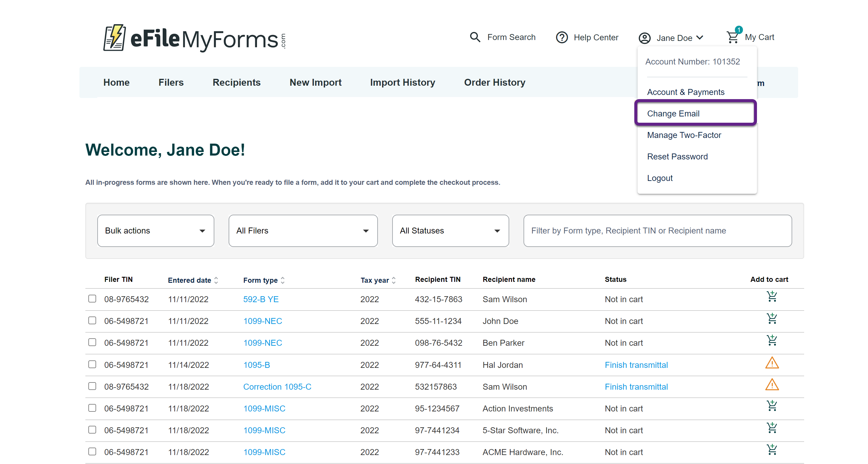868x464 pixels.
Task: Add the 592-B YE Sam Wilson form to cart
Action: 772,296
